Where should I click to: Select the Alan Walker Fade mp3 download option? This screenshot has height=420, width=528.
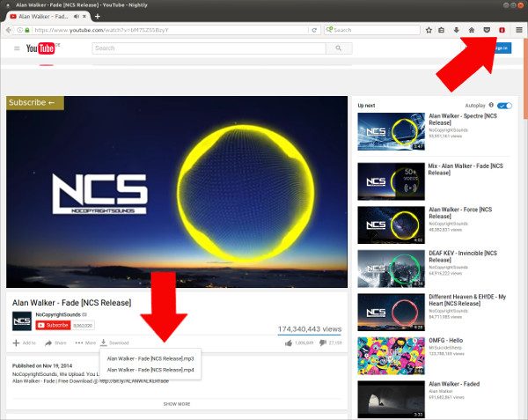pos(150,358)
